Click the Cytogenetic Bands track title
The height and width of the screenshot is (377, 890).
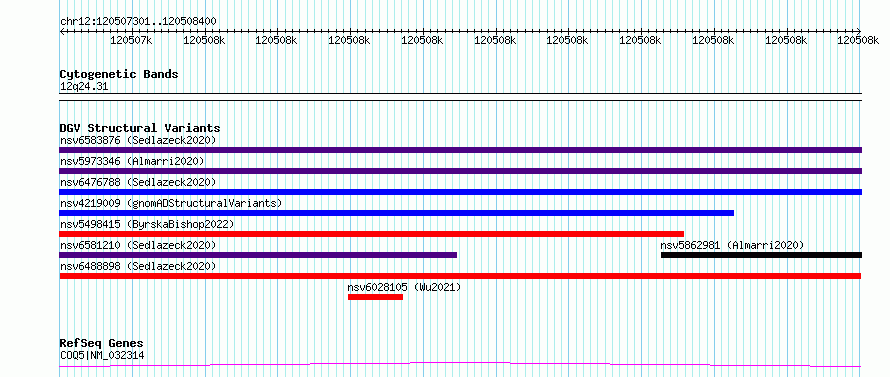coord(119,74)
